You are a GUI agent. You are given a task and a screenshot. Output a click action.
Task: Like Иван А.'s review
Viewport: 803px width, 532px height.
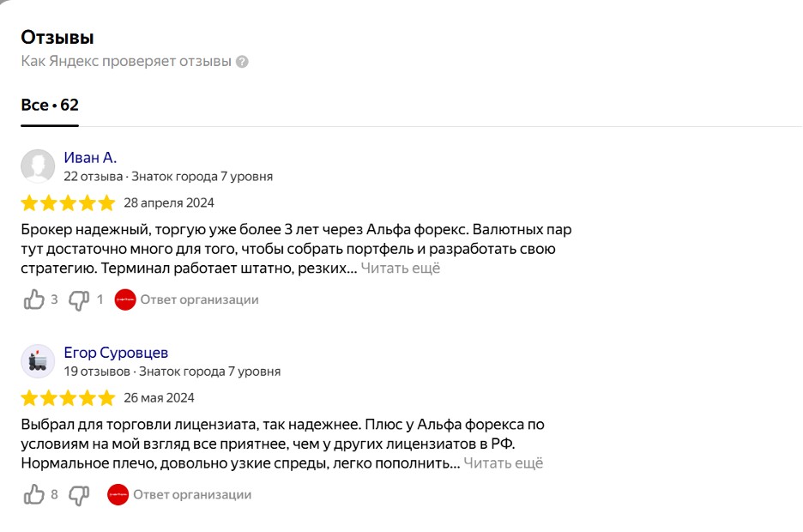coord(34,299)
